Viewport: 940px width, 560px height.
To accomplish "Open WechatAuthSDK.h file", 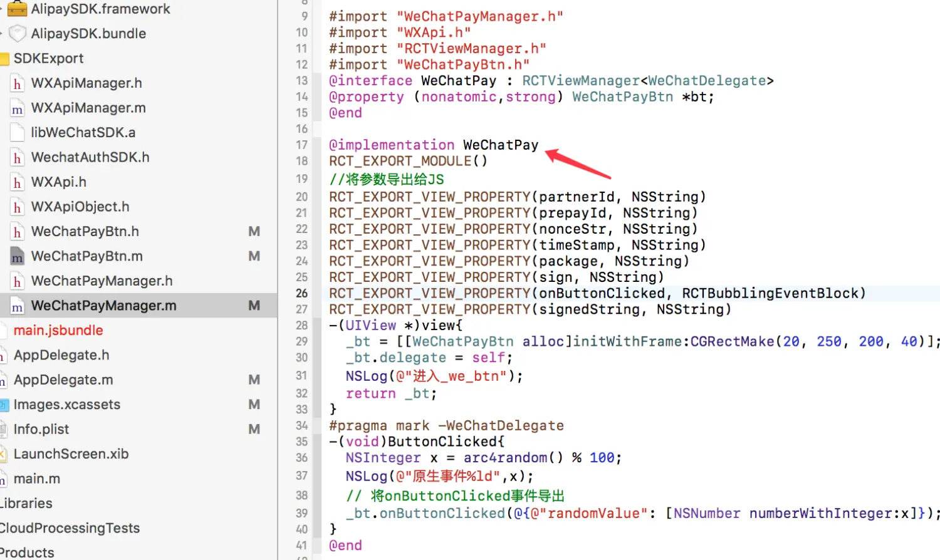I will click(x=90, y=157).
